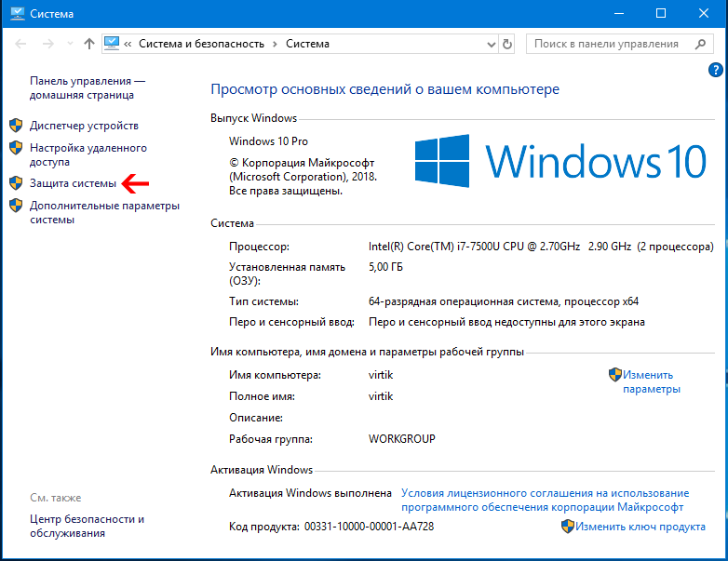Viewport: 728px width, 561px height.
Task: Open Панель управления домашняя страница link
Action: [88, 87]
